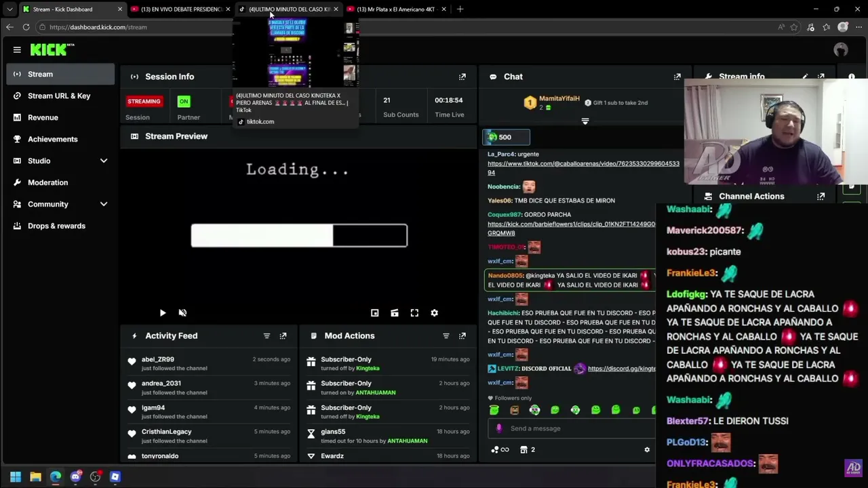Select user CristhianLegacy in Activity Feed
The width and height of the screenshot is (868, 488).
[x=167, y=432]
